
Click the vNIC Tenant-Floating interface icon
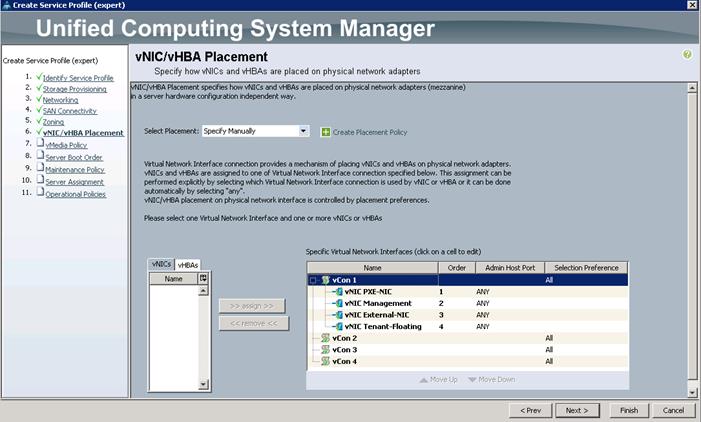click(339, 326)
